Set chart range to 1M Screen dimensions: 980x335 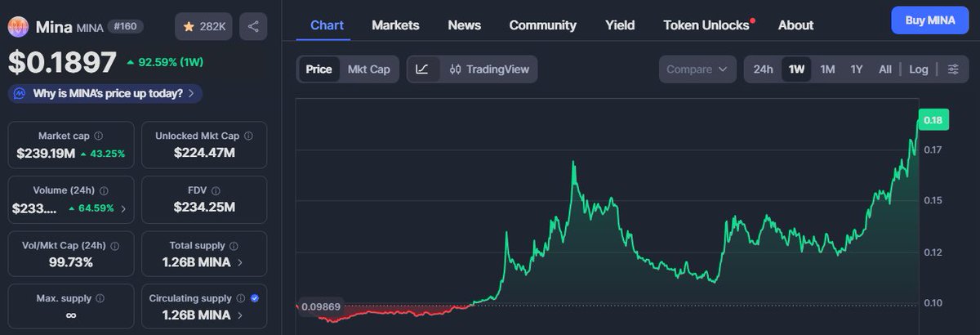coord(827,69)
